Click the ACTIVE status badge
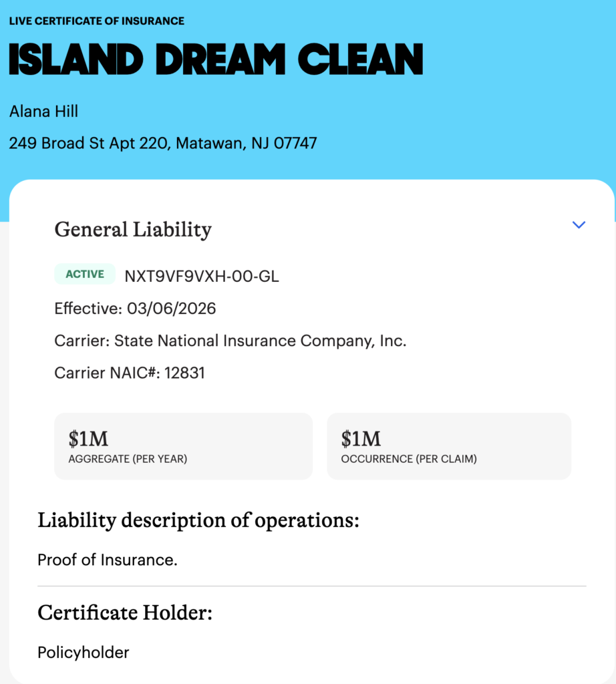 pyautogui.click(x=85, y=274)
